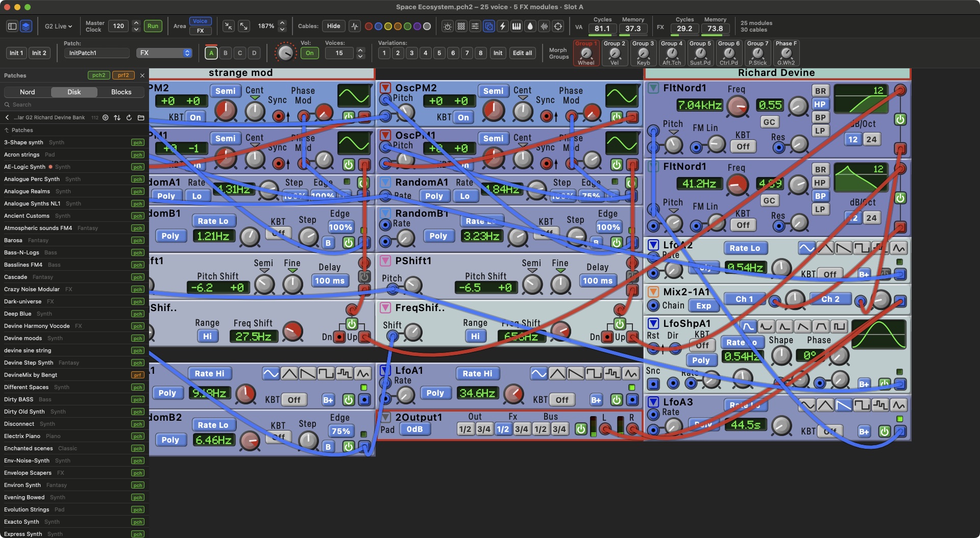Refresh the patch browser list
The height and width of the screenshot is (538, 980).
129,117
